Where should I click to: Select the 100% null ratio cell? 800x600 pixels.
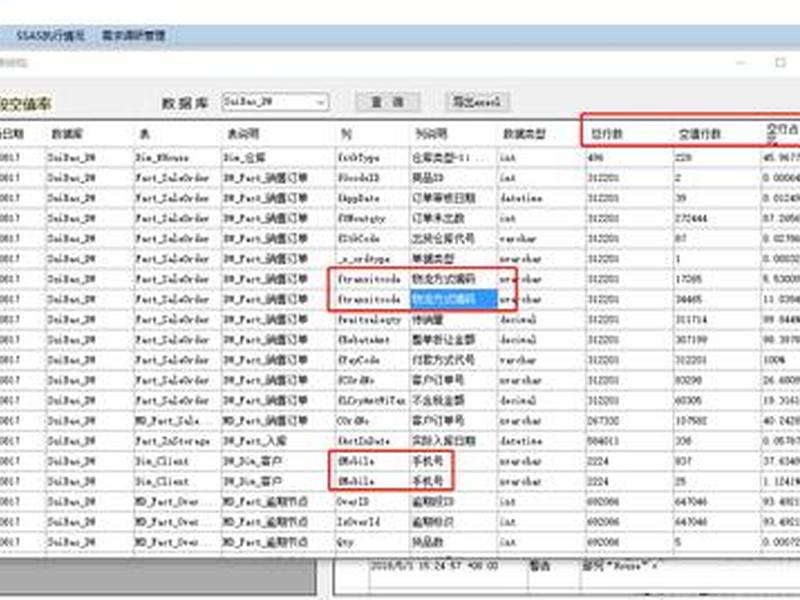point(780,360)
